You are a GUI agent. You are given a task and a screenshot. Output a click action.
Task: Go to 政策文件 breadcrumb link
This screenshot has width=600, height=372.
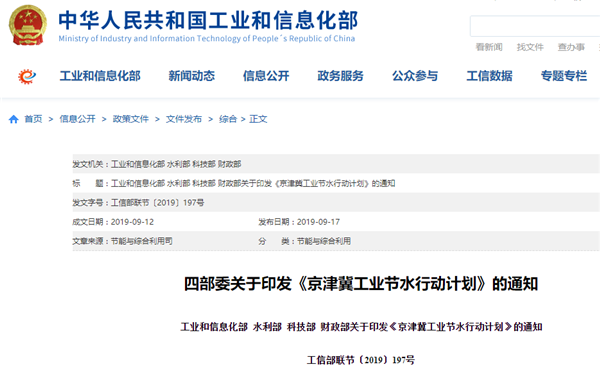click(130, 119)
